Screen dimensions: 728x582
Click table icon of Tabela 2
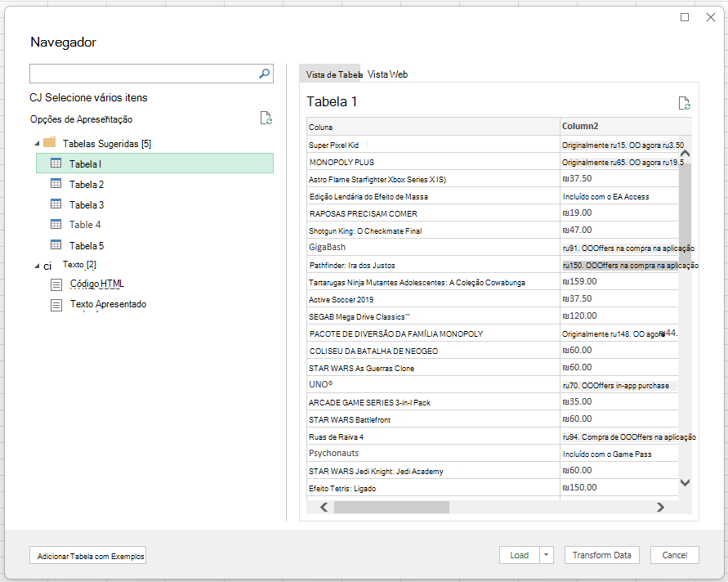click(56, 183)
